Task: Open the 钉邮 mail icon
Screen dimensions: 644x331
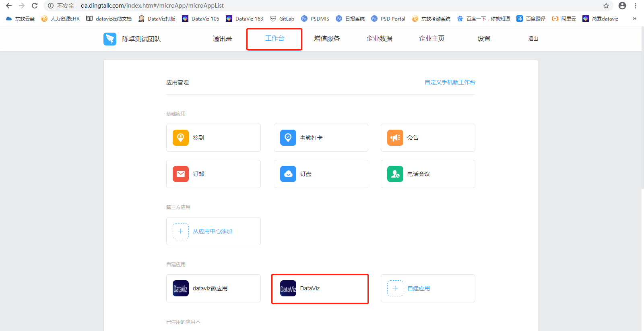Action: 181,174
